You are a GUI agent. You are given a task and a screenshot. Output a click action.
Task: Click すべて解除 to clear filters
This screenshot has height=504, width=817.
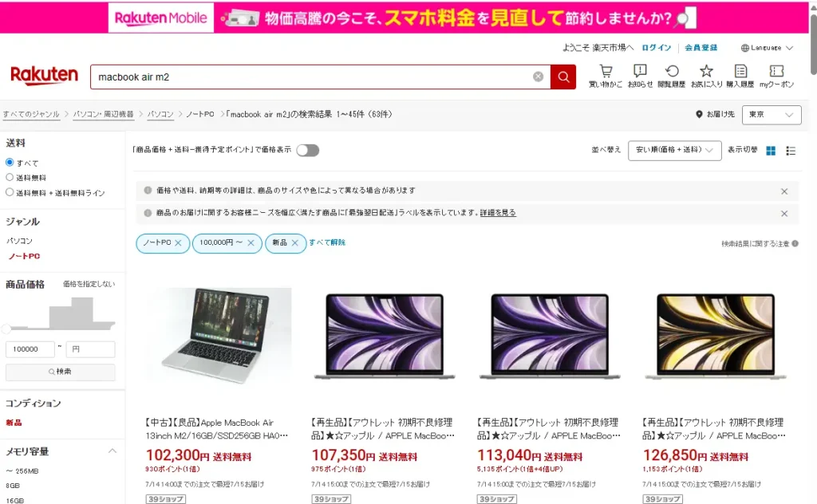327,242
